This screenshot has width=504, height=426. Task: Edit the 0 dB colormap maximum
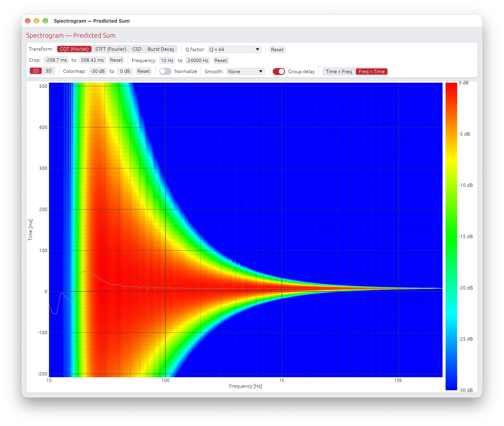pos(125,71)
